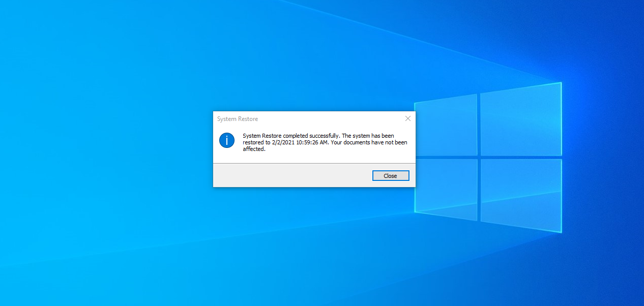Click the blue information icon

pyautogui.click(x=227, y=140)
